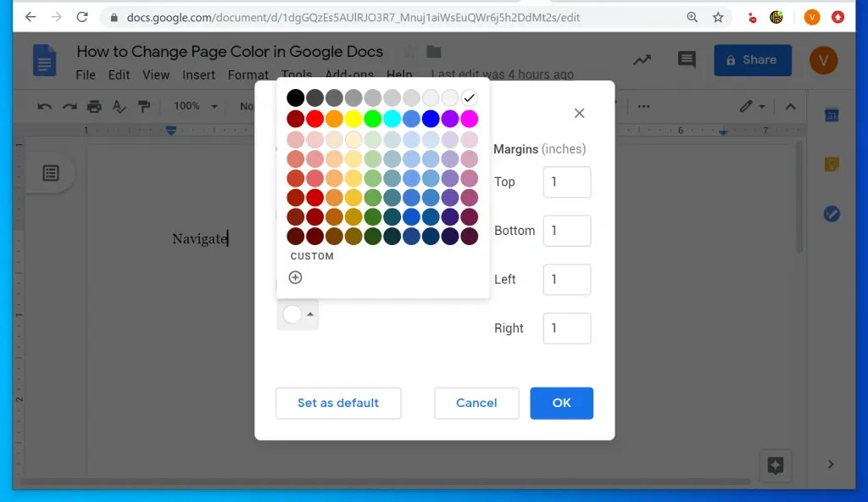Image resolution: width=868 pixels, height=502 pixels.
Task: Open the document outline icon
Action: tap(51, 173)
